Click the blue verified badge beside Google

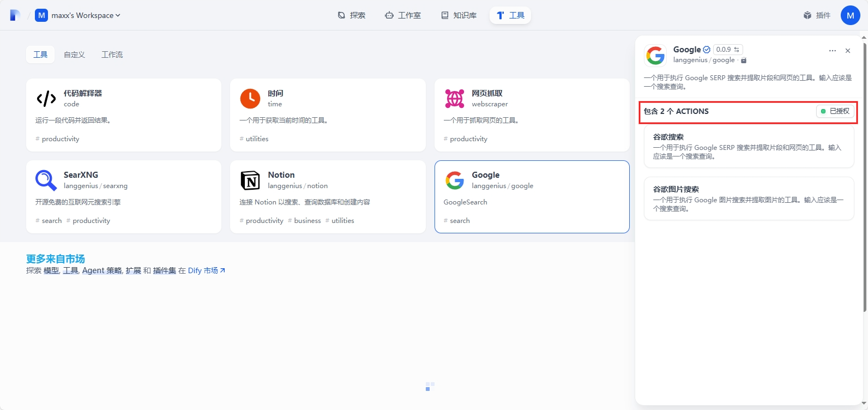click(x=707, y=50)
